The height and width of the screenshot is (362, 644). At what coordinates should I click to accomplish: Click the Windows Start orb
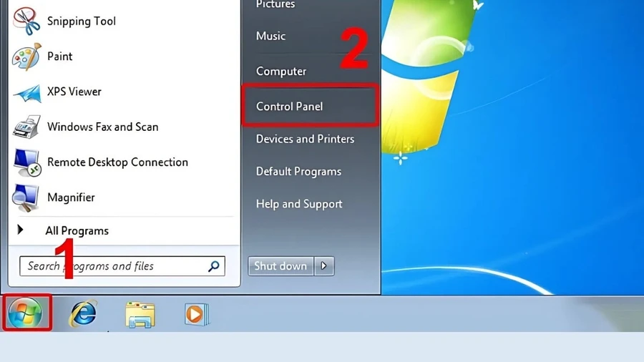25,313
